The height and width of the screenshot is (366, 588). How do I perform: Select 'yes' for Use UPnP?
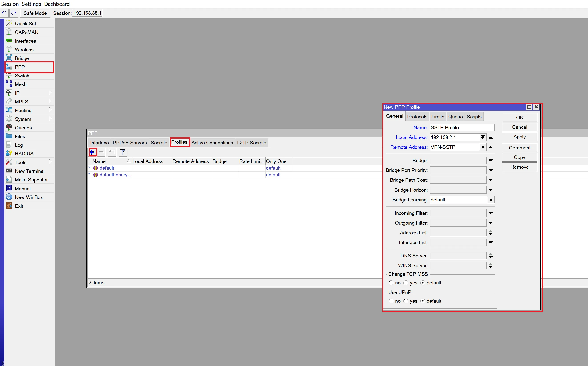click(x=406, y=301)
